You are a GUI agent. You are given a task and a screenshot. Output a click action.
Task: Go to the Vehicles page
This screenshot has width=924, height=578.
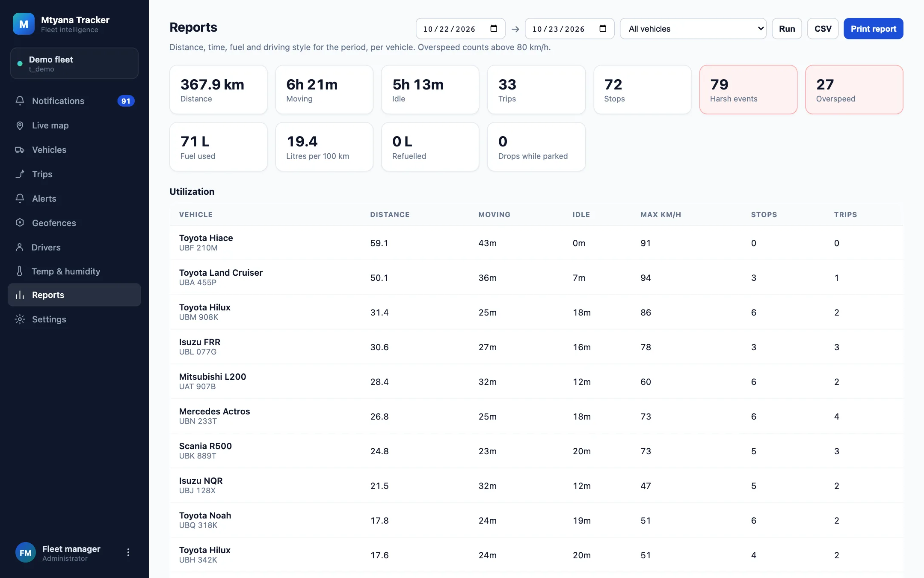[74, 149]
